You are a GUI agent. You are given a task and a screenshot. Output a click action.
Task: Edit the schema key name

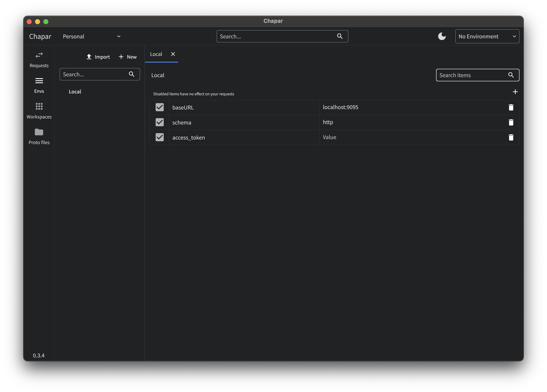244,122
